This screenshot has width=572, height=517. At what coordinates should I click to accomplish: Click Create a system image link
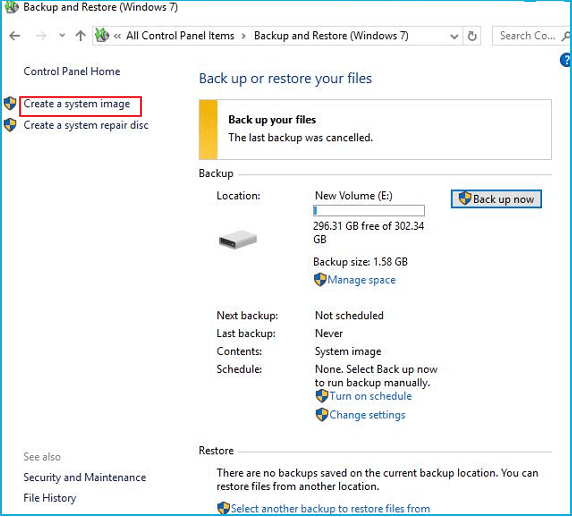pos(77,104)
